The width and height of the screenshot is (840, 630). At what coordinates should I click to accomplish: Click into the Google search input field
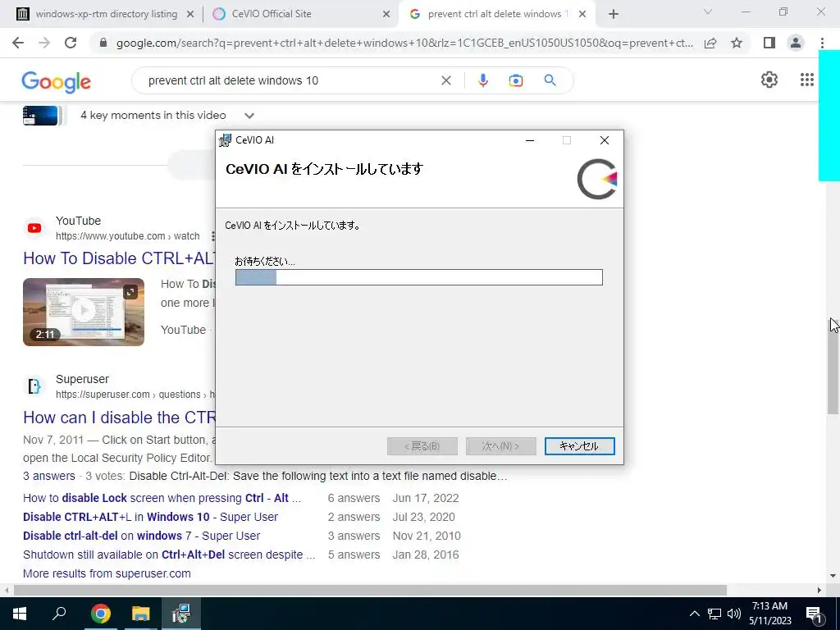click(290, 80)
